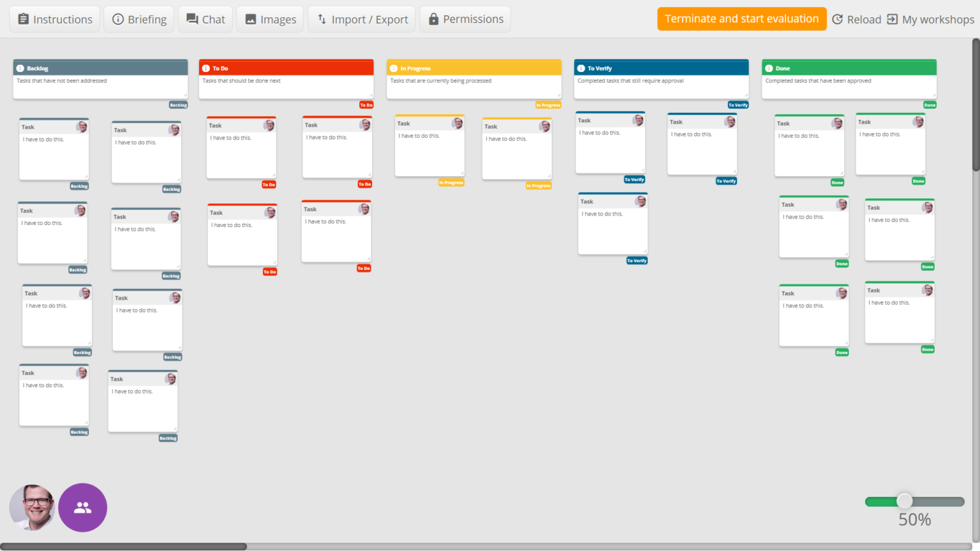Open the Import / Export menu
The image size is (980, 551).
[x=362, y=19]
